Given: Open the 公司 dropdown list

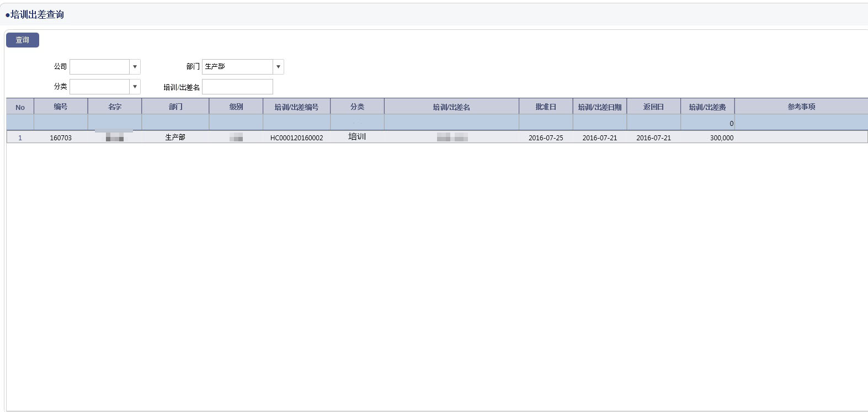Looking at the screenshot, I should [x=135, y=67].
